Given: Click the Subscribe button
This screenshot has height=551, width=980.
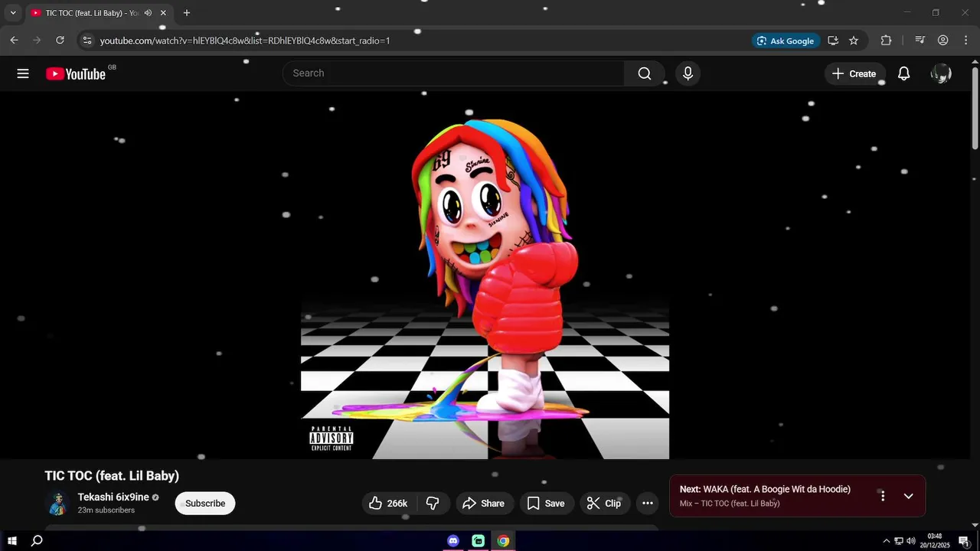Looking at the screenshot, I should click(205, 503).
